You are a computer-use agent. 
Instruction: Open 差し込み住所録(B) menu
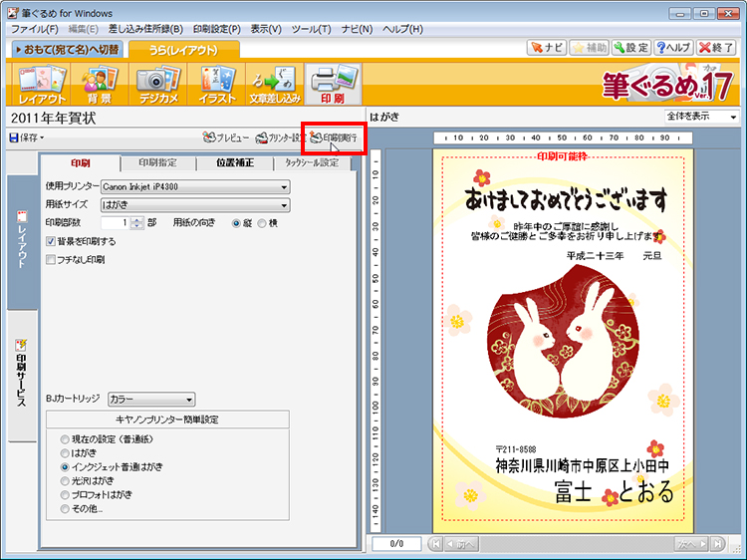click(x=145, y=29)
